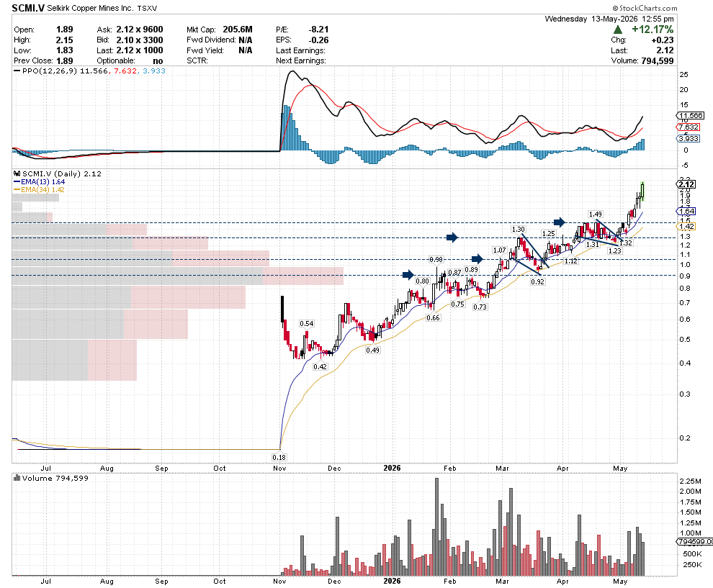
Task: Click the Chg value +0.23
Action: point(662,40)
